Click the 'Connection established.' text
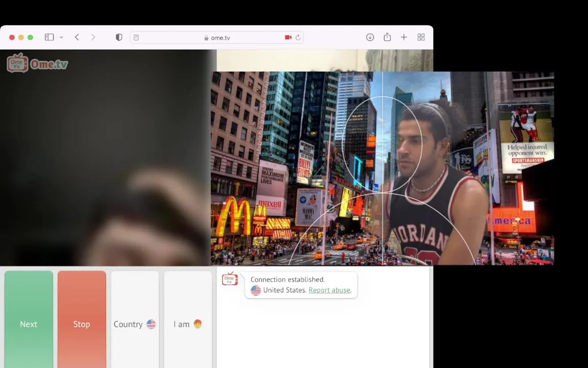Viewport: 588px width, 368px height. pyautogui.click(x=288, y=280)
